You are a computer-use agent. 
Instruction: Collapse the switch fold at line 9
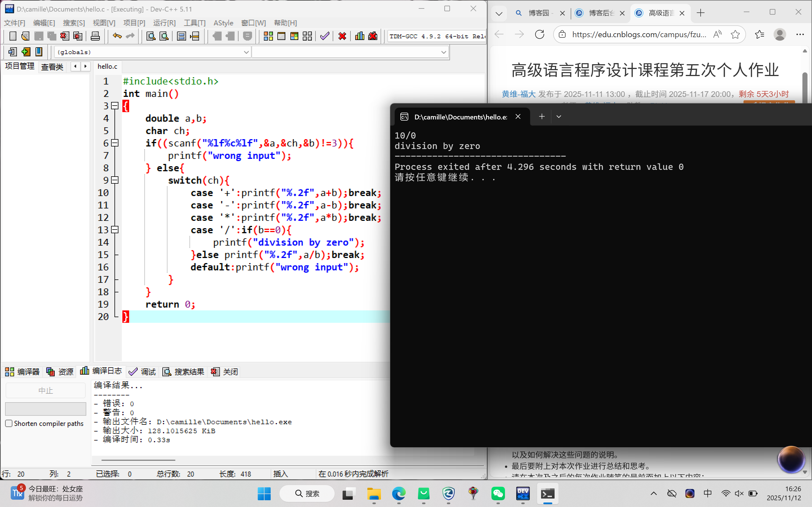pos(115,180)
